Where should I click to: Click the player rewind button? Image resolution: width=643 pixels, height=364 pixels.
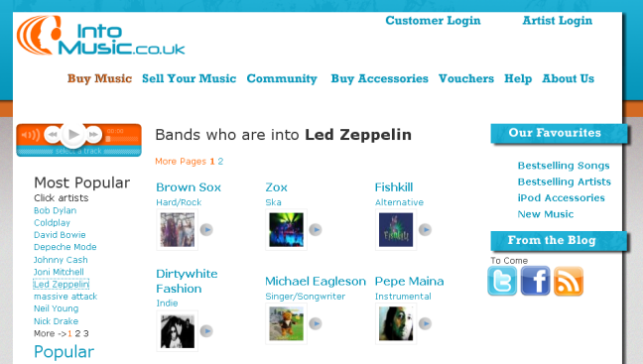[x=53, y=134]
